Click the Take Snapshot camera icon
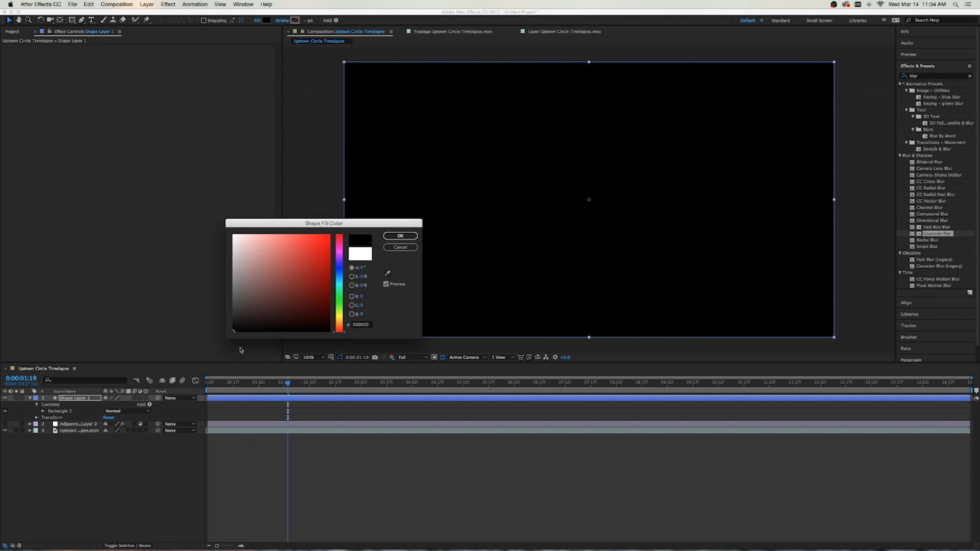Screen dimensions: 980x551 click(374, 357)
